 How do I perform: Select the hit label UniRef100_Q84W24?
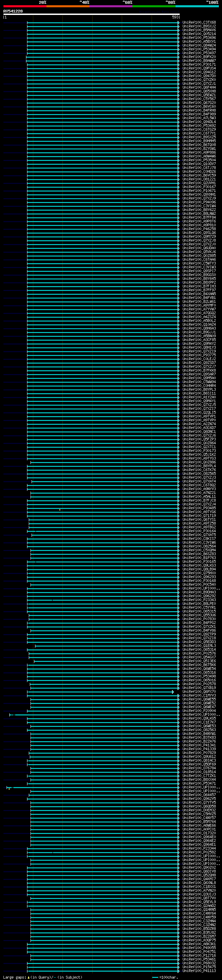[x=199, y=45]
